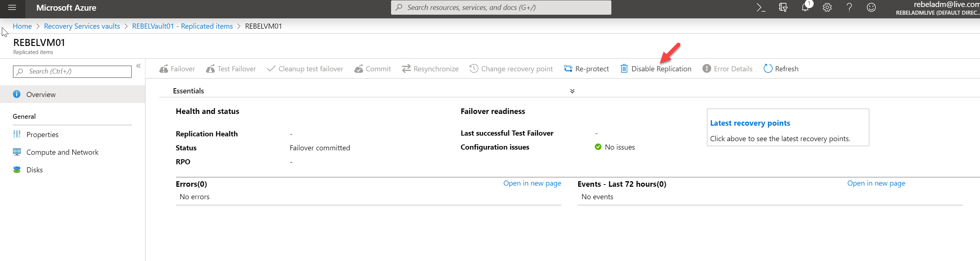Image resolution: width=980 pixels, height=261 pixels.
Task: Click the Overview info icon in sidebar
Action: [17, 94]
